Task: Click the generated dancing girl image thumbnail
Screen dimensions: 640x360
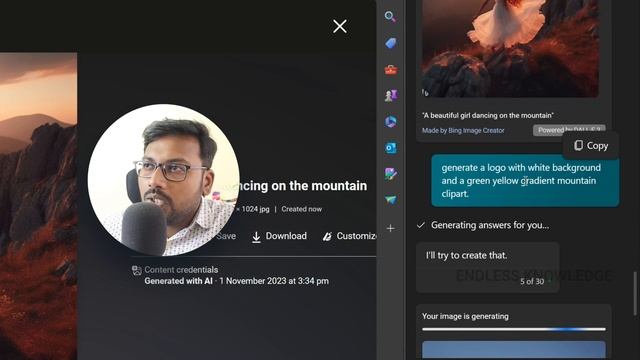Action: click(510, 49)
